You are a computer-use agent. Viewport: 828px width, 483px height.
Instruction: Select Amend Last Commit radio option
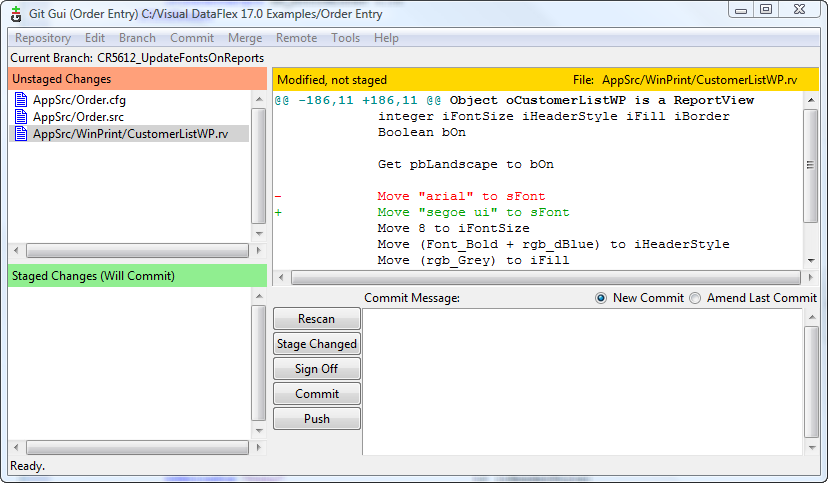pos(695,298)
